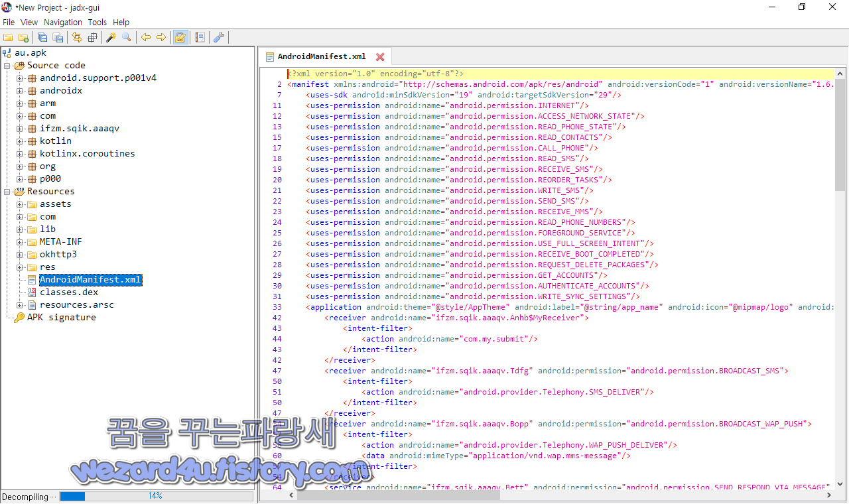The height and width of the screenshot is (504, 849).
Task: Close the AndroidManifest.xml tab with red X
Action: point(380,57)
